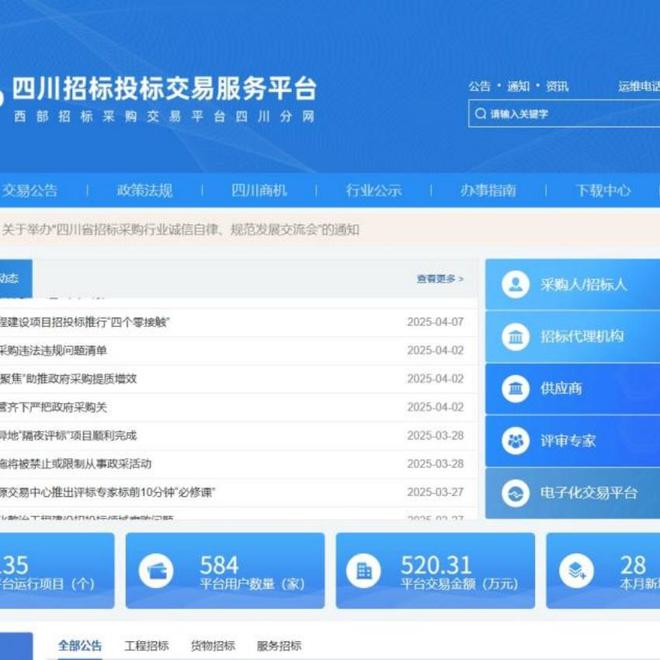The height and width of the screenshot is (660, 660).
Task: Open the 评标专家标前10分钟 article
Action: pyautogui.click(x=107, y=492)
